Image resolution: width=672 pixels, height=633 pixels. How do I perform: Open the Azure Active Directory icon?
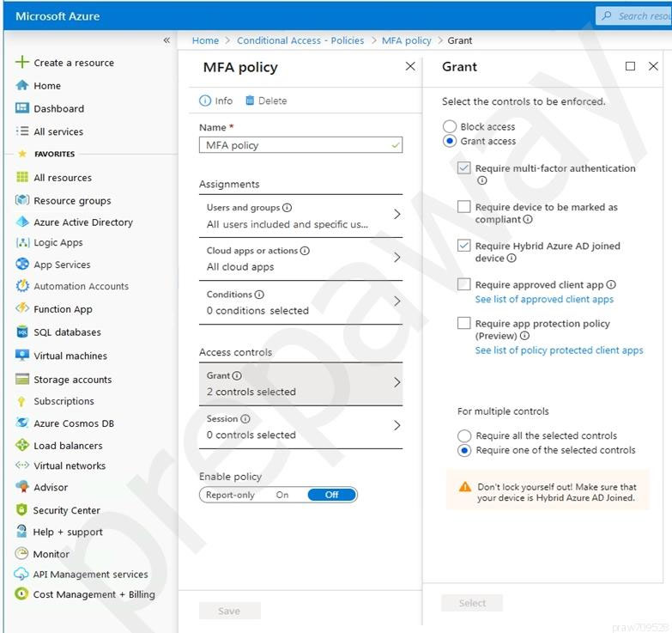point(21,222)
